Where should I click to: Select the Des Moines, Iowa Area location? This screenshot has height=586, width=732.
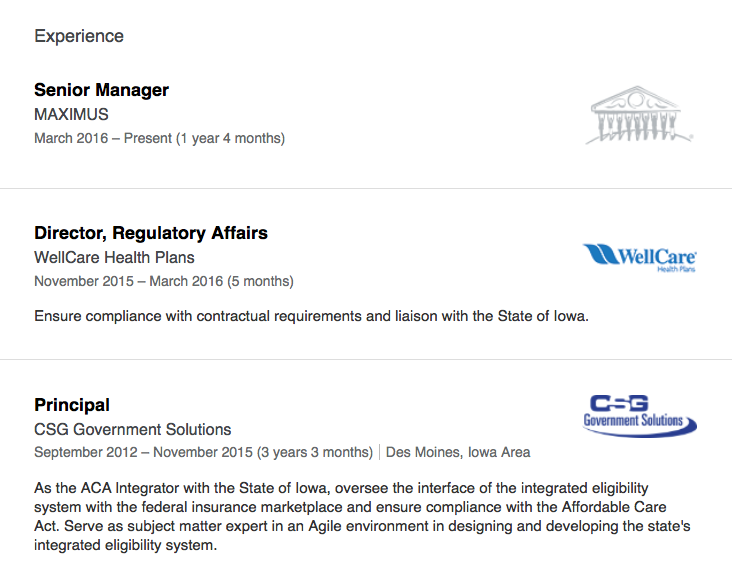[x=458, y=452]
